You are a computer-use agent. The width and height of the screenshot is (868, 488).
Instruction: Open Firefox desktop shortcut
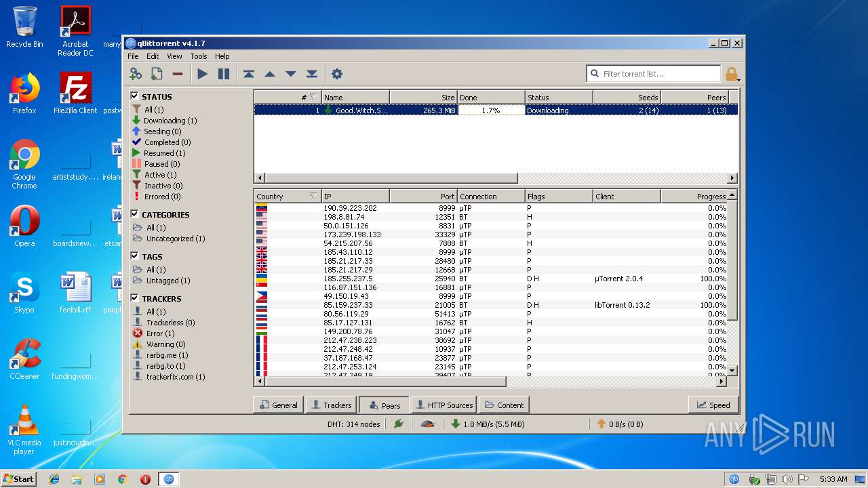(x=24, y=94)
